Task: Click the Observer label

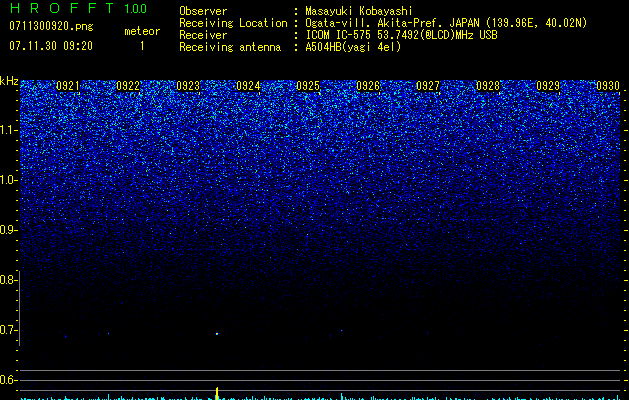Action: [203, 11]
